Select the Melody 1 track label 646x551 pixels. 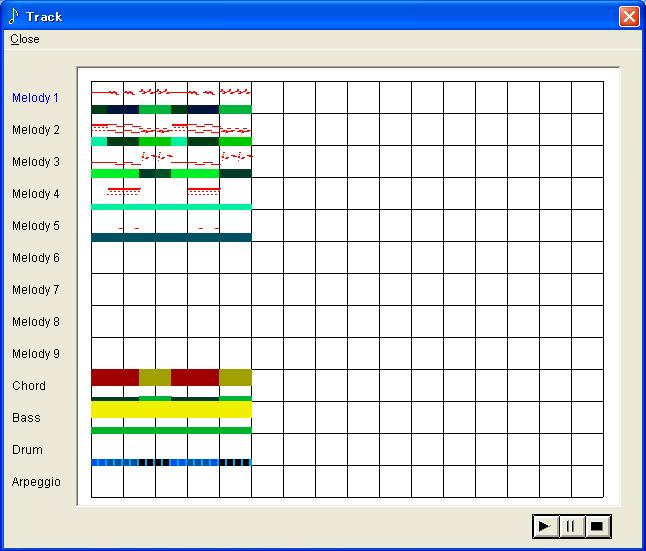(36, 98)
